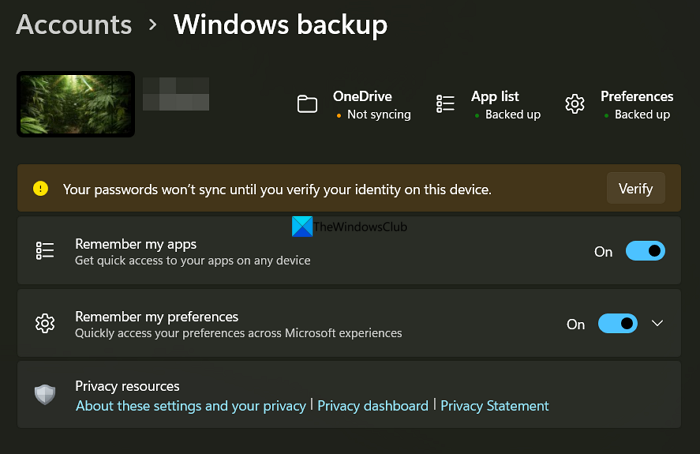Click the Preferences gear icon in the header
Image resolution: width=700 pixels, height=454 pixels.
coord(575,104)
